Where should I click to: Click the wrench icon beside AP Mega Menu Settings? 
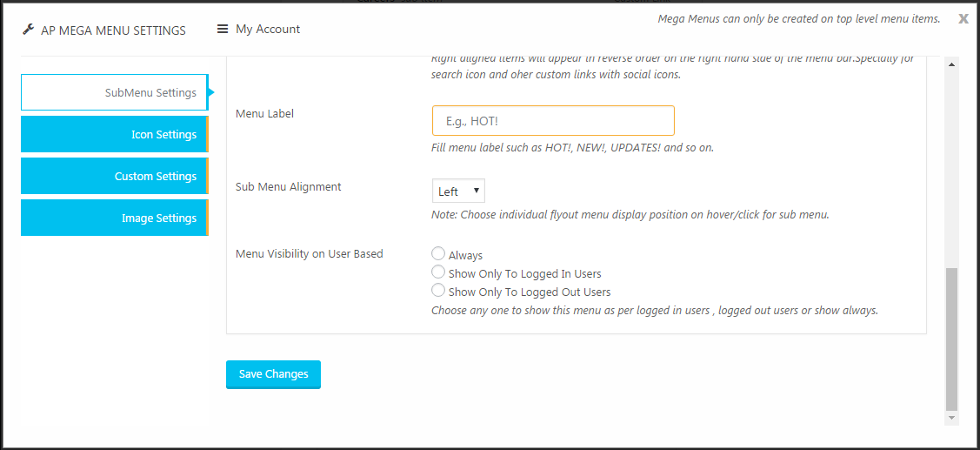tap(28, 30)
